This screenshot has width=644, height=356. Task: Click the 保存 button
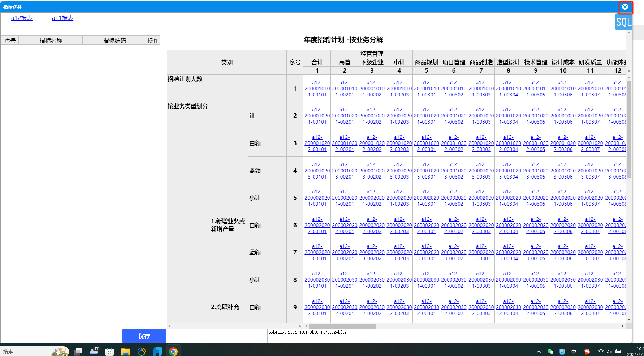coord(144,336)
